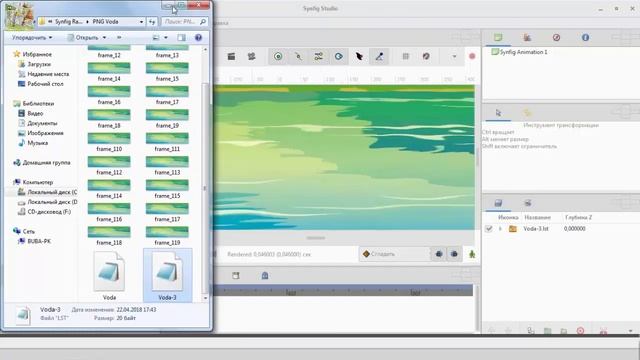Image resolution: width=640 pixels, height=360 pixels.
Task: Toggle animation mode green figure icon
Action: click(472, 254)
